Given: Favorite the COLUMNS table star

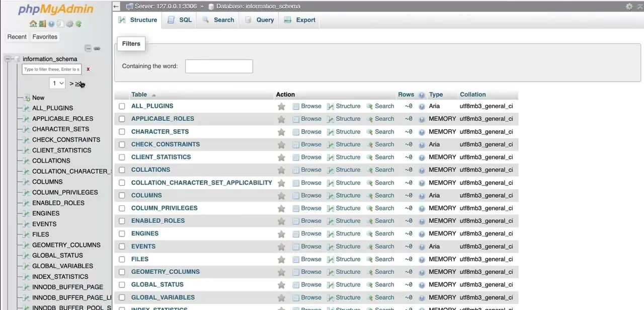Looking at the screenshot, I should point(281,196).
